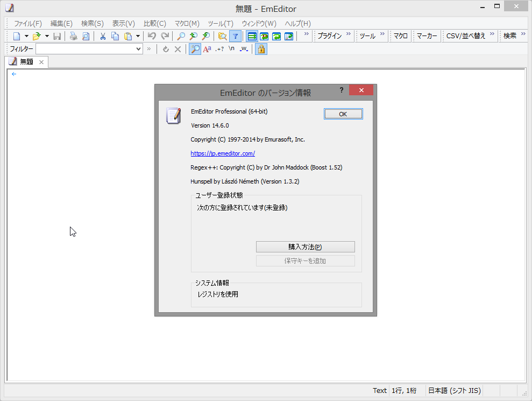Viewport: 532px width, 401px height.
Task: Save the document using the Save icon
Action: click(x=57, y=36)
